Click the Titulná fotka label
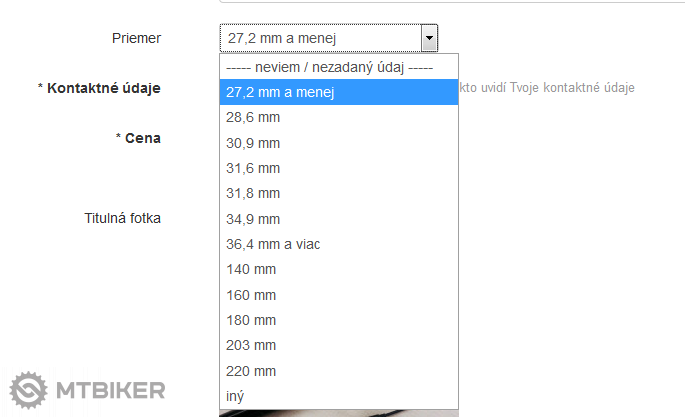Image resolution: width=685 pixels, height=417 pixels. (122, 217)
